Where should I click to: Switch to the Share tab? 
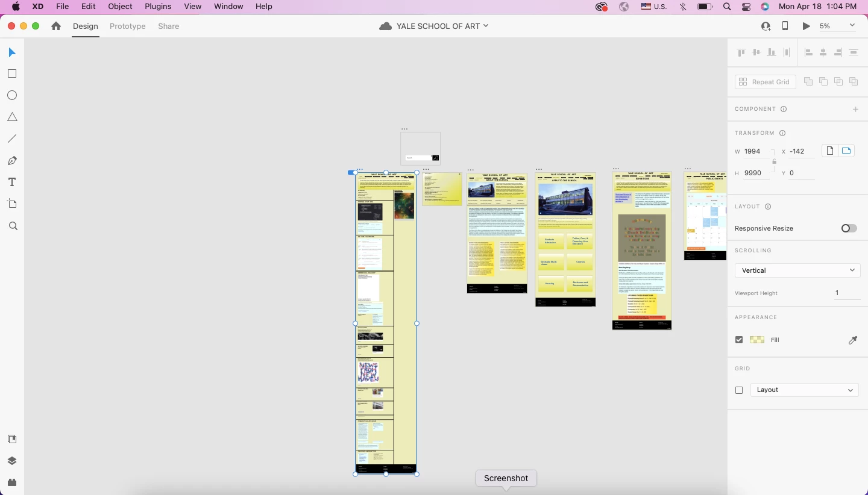pyautogui.click(x=169, y=26)
